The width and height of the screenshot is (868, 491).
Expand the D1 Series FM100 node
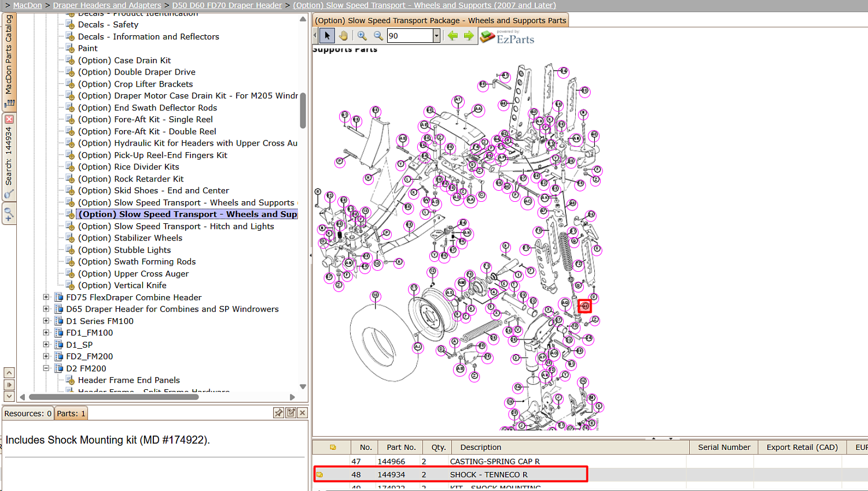point(46,321)
